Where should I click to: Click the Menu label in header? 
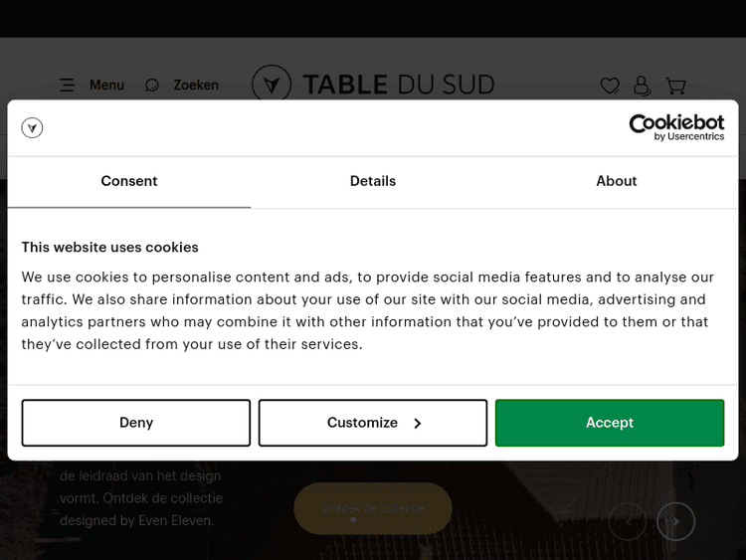pyautogui.click(x=106, y=86)
